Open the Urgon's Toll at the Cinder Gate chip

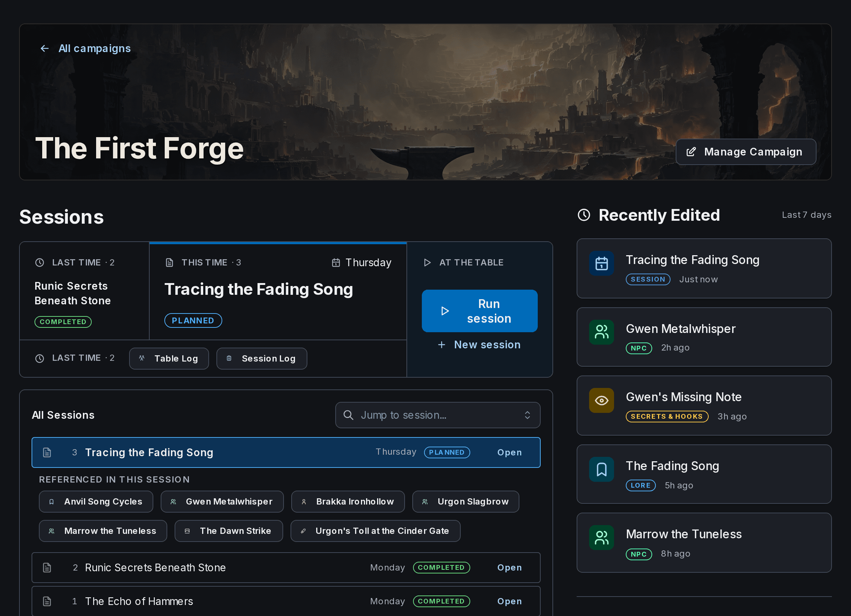pyautogui.click(x=375, y=531)
